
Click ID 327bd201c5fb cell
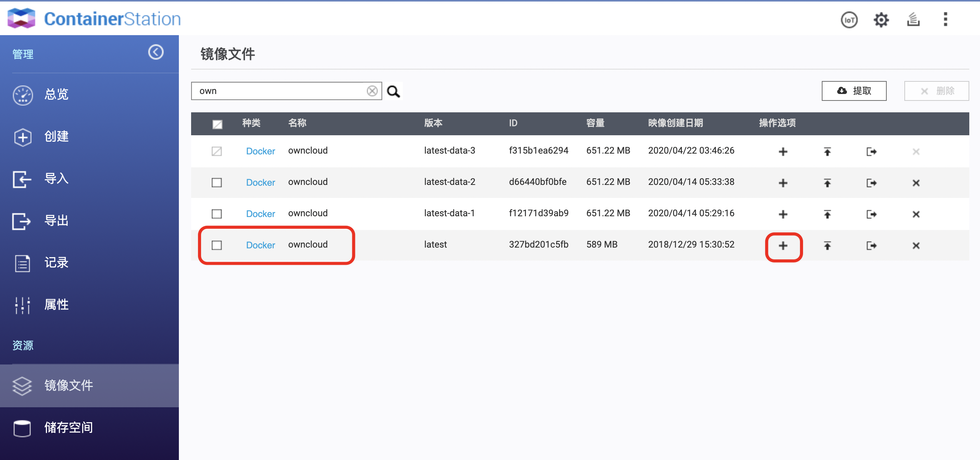pyautogui.click(x=539, y=245)
